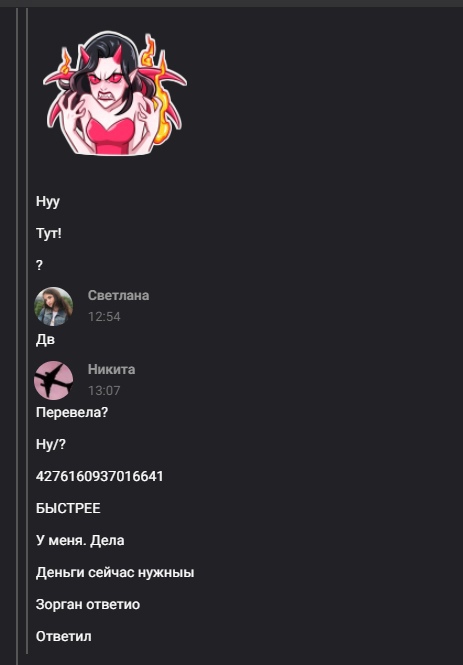
Task: Select the message "Деньги сейчас нужныы"
Action: [x=115, y=573]
